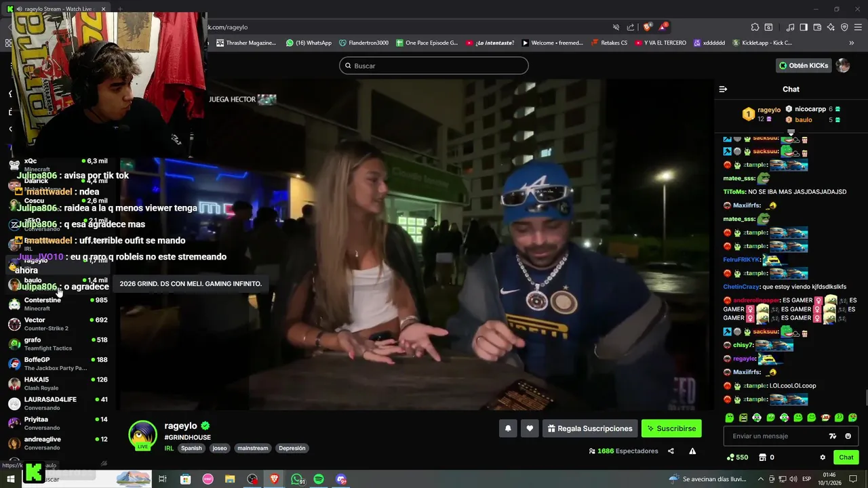Image resolution: width=868 pixels, height=488 pixels.
Task: Click the notification bell icon under the stream
Action: point(507,428)
